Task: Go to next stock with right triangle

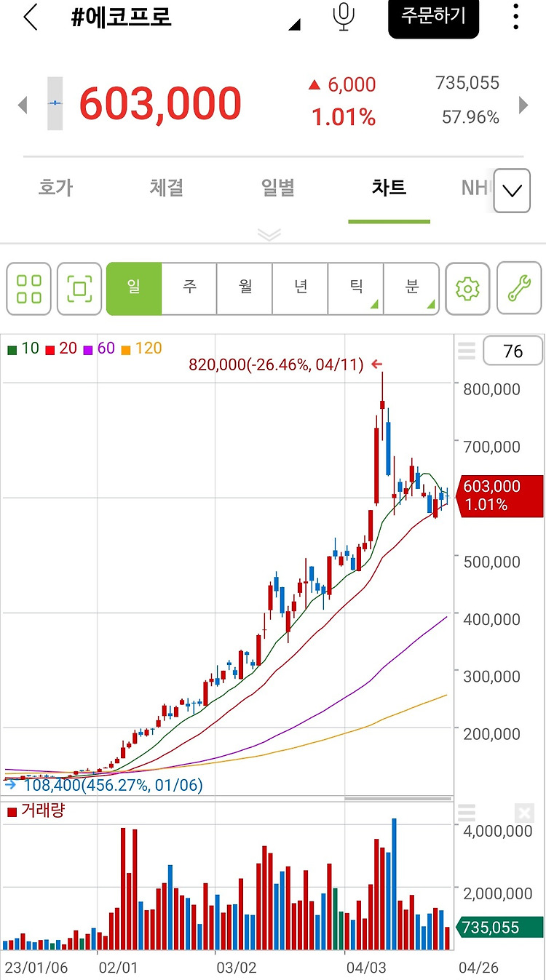Action: [523, 105]
